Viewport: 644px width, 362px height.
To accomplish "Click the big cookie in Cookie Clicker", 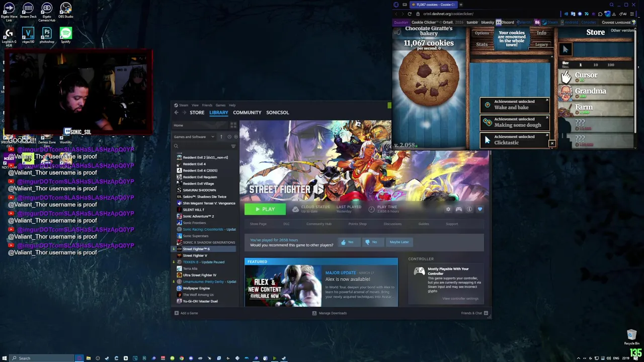I will [x=429, y=77].
